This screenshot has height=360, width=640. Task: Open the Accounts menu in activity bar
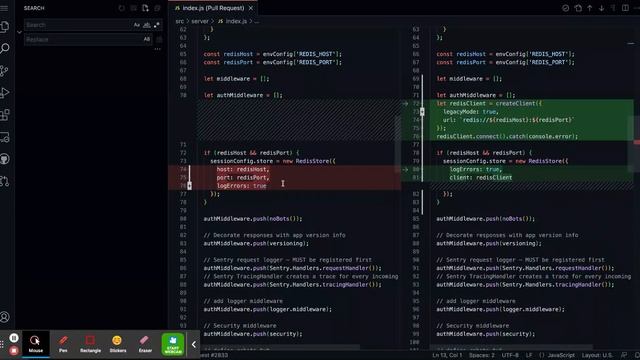pos(5,317)
